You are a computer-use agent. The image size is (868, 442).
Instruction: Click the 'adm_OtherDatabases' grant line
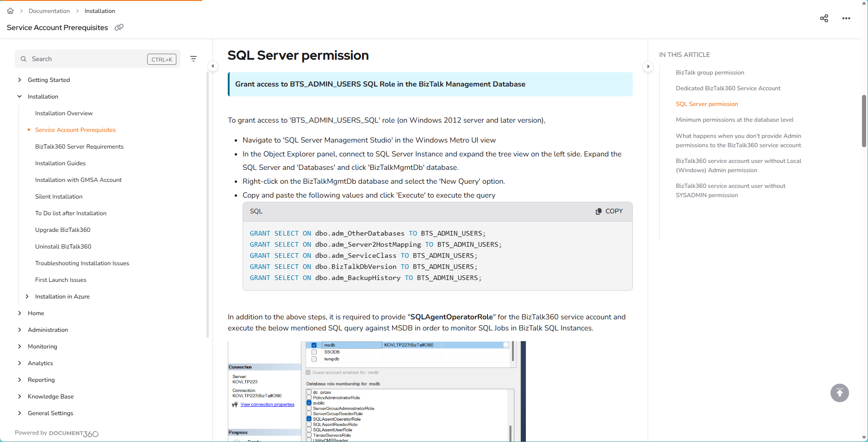(368, 234)
